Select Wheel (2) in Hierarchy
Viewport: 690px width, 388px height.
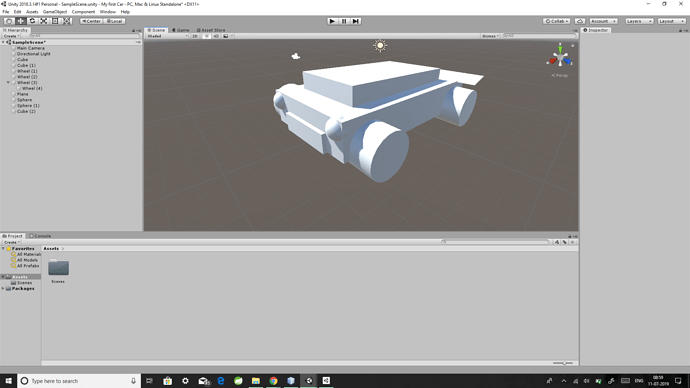(27, 77)
